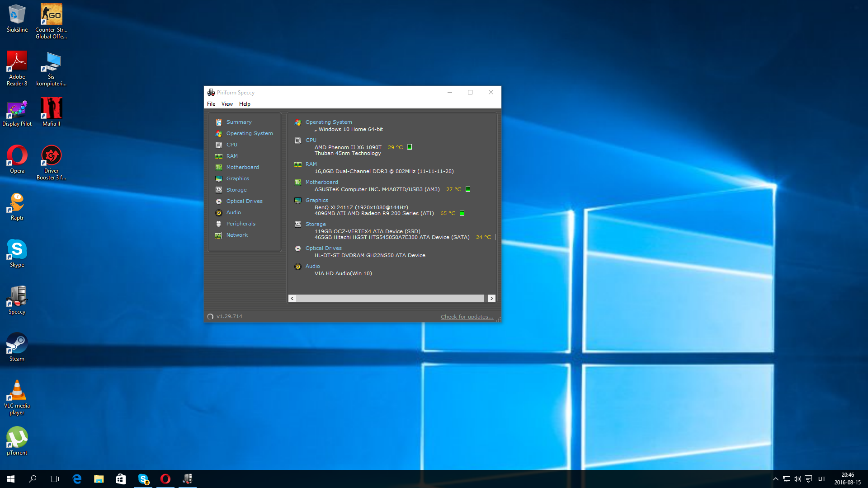Open the File menu

tap(211, 104)
